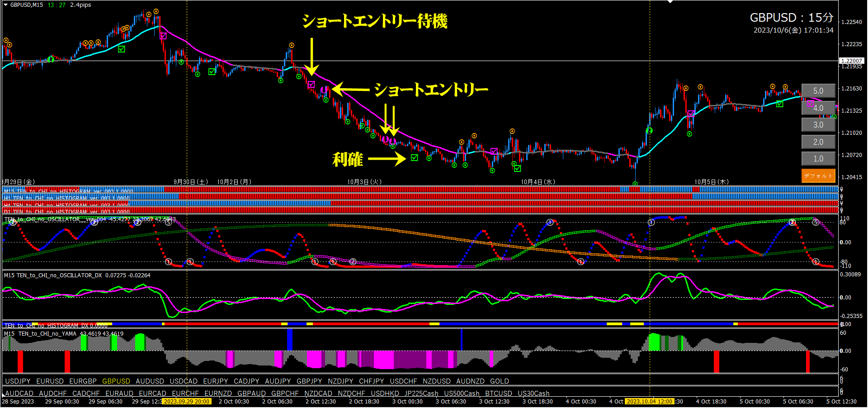Open the chart menu triangle beside GBPUSD,M15
The height and width of the screenshot is (408, 868).
[x=6, y=5]
